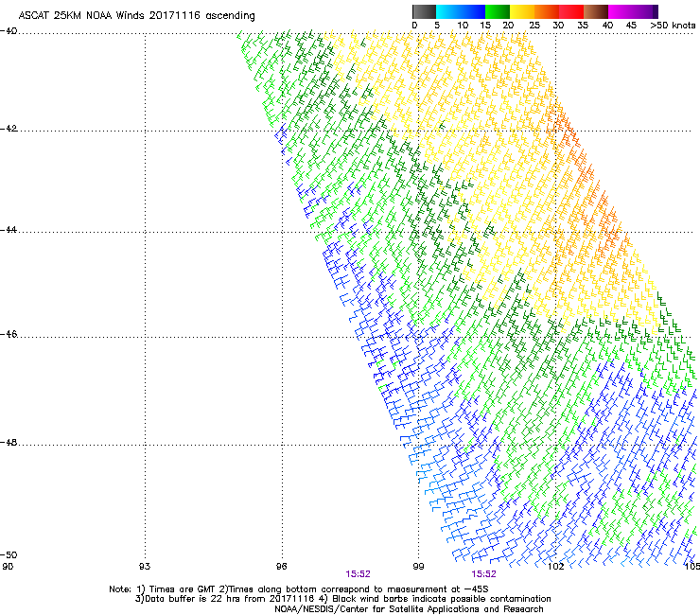Click the longitude label '93'
The height and width of the screenshot is (615, 700).
point(145,567)
